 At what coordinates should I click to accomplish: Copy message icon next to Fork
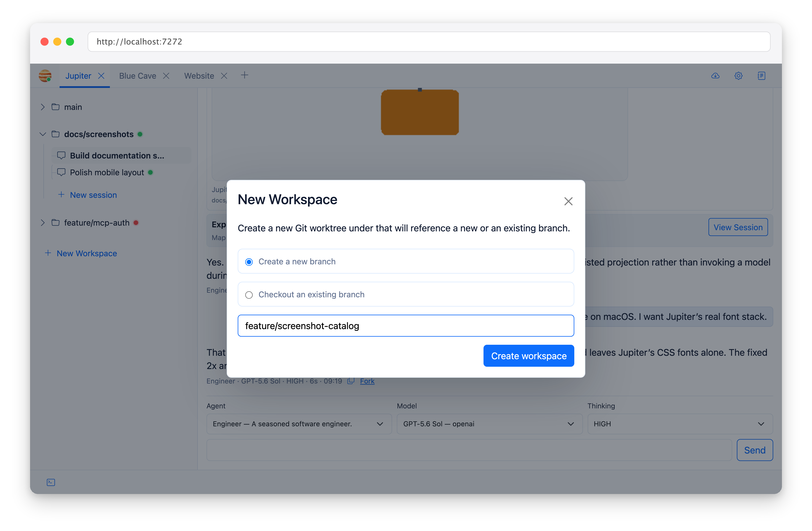coord(351,381)
